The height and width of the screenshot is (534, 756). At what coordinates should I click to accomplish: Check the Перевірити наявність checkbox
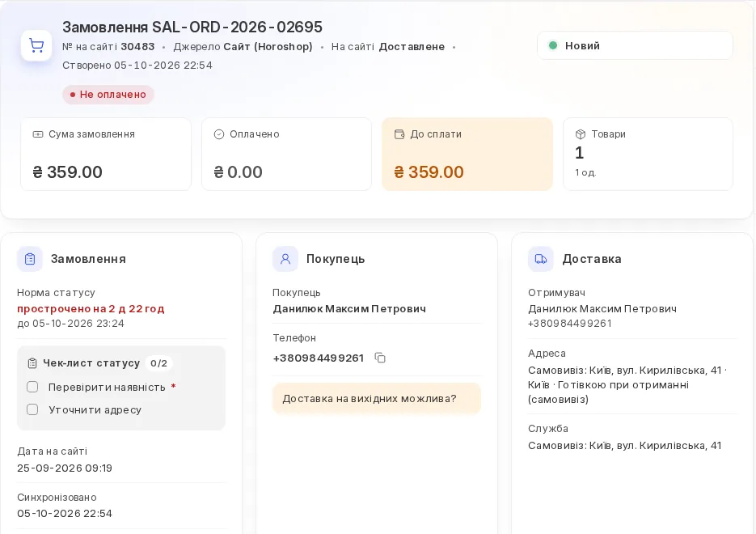tap(32, 387)
